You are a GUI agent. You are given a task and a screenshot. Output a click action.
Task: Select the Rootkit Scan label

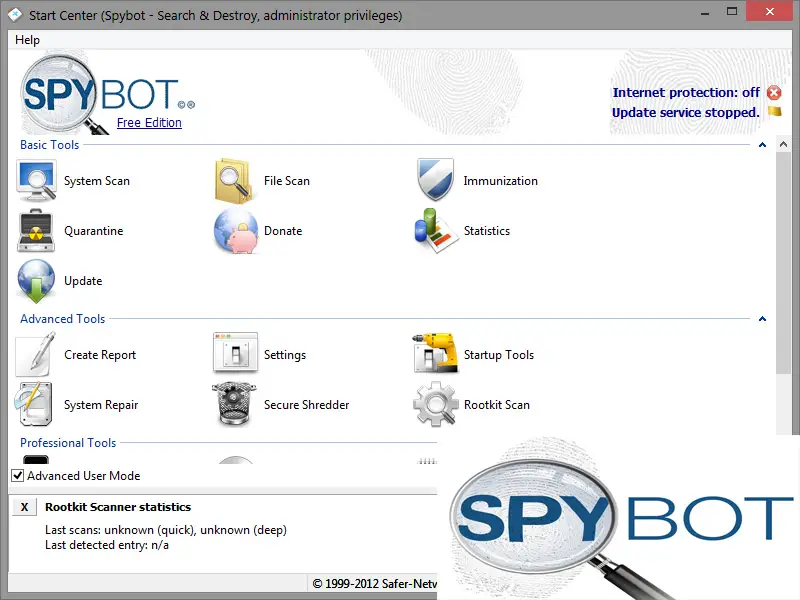coord(496,405)
